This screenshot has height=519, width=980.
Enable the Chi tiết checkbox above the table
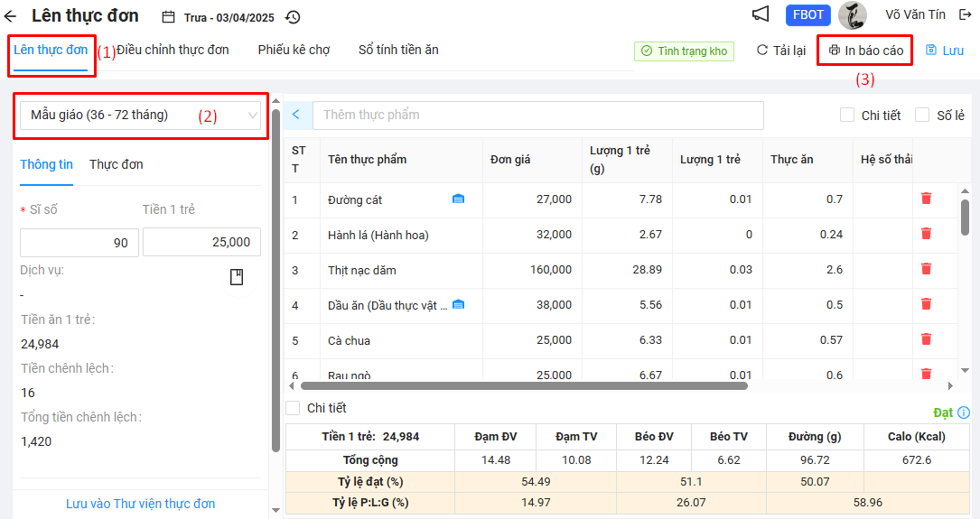point(847,115)
